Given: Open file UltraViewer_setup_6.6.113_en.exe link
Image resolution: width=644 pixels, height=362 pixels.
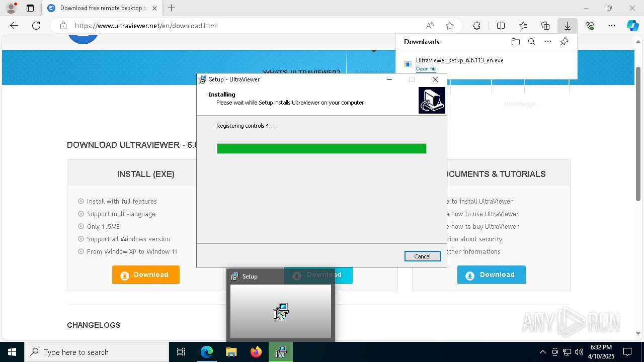Looking at the screenshot, I should pyautogui.click(x=426, y=69).
